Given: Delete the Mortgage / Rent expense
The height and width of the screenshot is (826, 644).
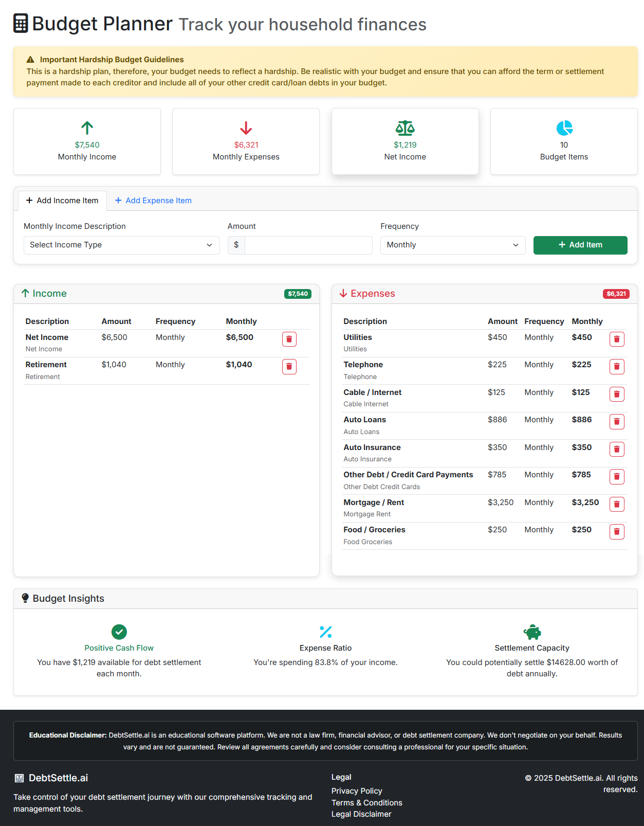Looking at the screenshot, I should 616,505.
